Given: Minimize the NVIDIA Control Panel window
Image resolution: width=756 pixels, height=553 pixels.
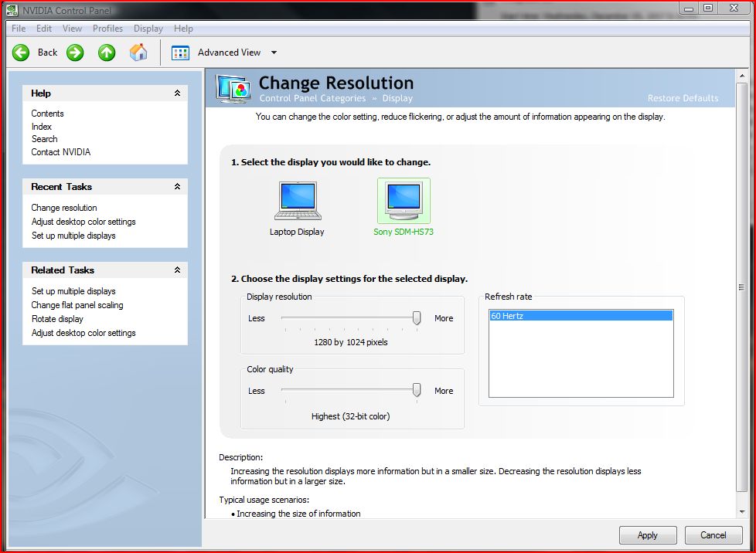Looking at the screenshot, I should click(689, 8).
